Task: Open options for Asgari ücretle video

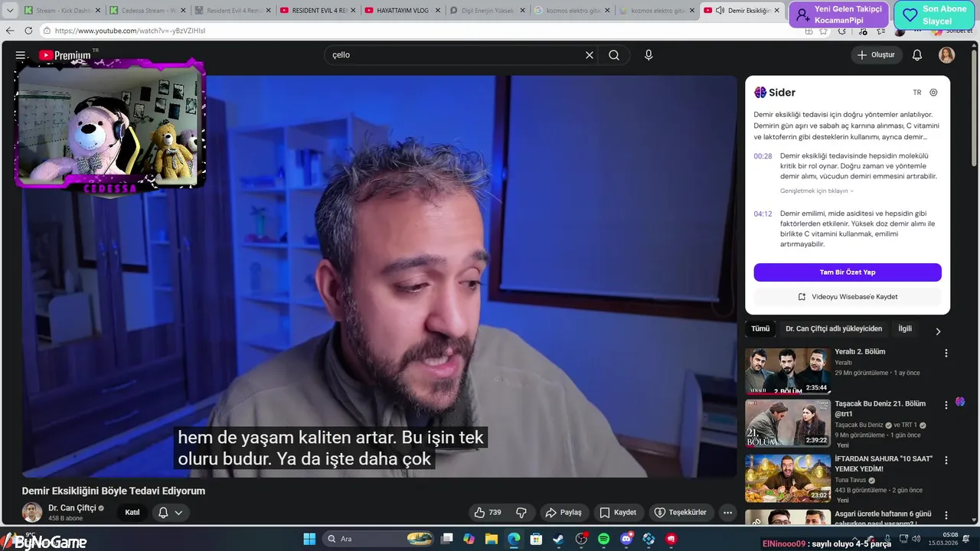Action: click(946, 515)
